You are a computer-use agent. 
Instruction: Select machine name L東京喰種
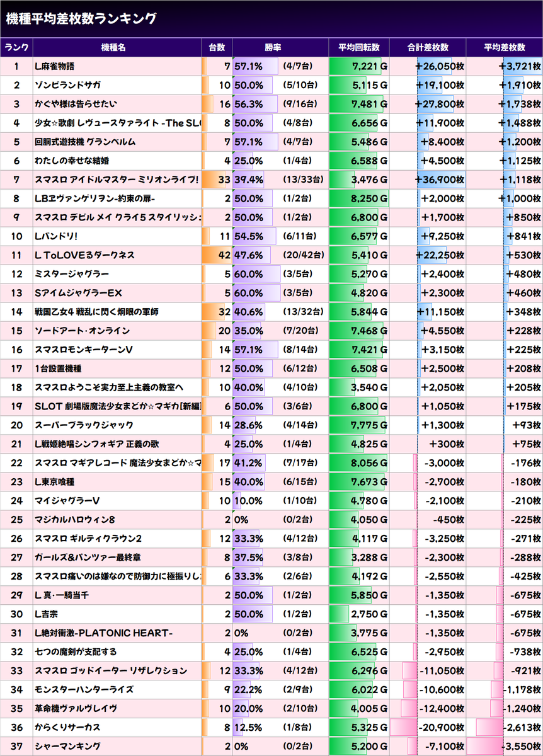[x=56, y=482]
